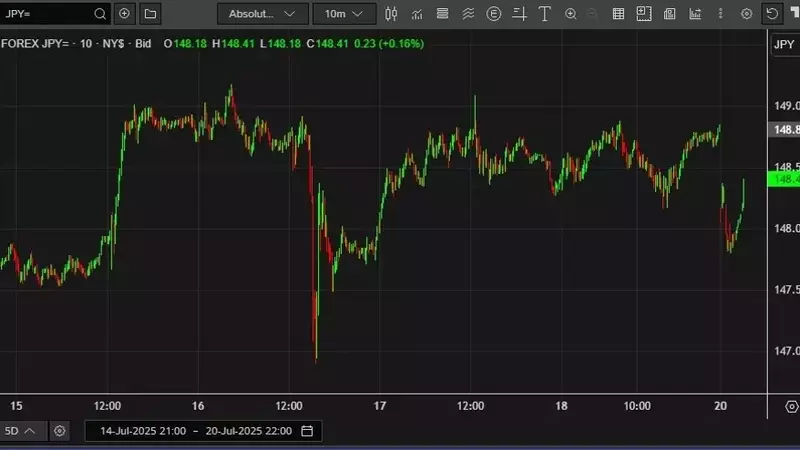Open the folder icon in the toolbar

pos(151,14)
